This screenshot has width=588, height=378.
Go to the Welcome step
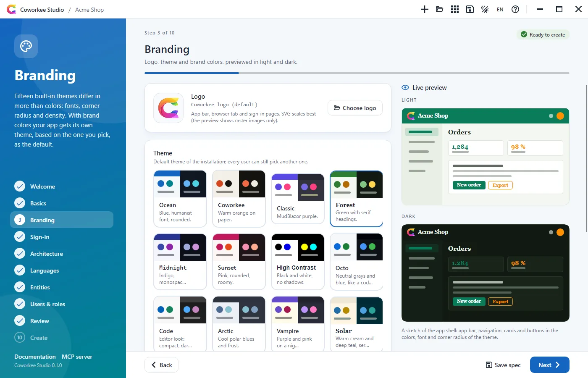62,186
